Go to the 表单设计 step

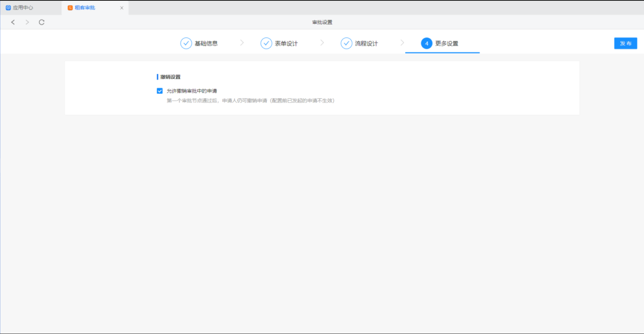(x=286, y=44)
